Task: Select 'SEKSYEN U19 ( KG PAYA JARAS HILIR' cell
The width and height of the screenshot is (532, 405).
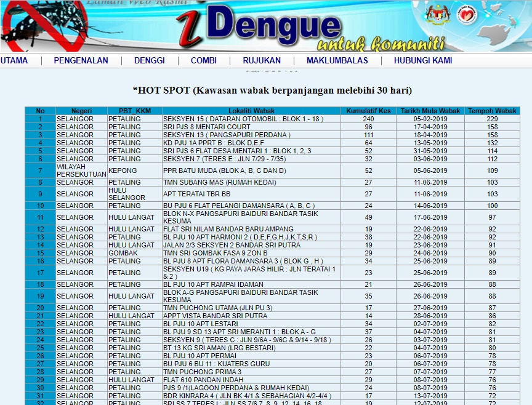Action: pos(251,273)
